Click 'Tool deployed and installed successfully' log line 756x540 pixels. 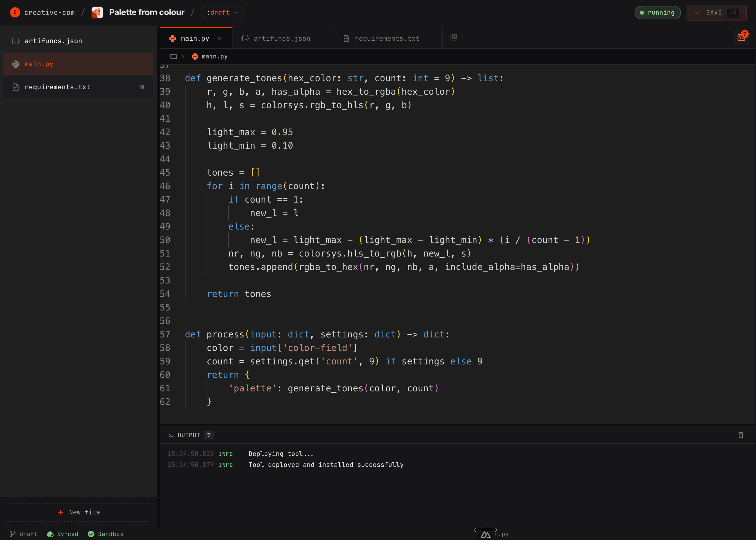tap(326, 465)
